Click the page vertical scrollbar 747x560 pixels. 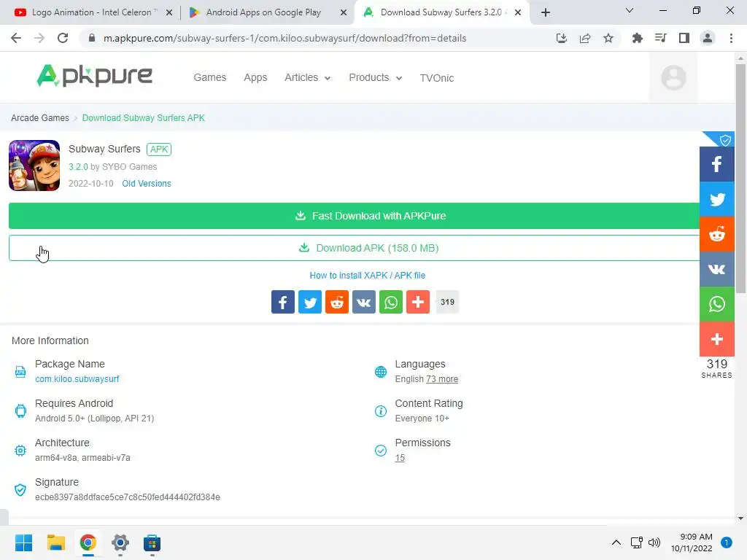pos(740,179)
